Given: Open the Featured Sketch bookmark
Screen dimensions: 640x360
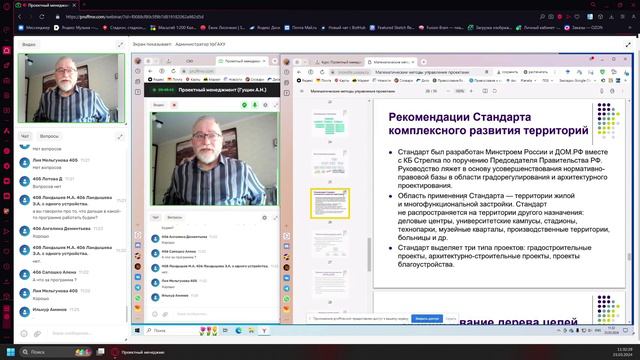Looking at the screenshot, I should point(392,28).
